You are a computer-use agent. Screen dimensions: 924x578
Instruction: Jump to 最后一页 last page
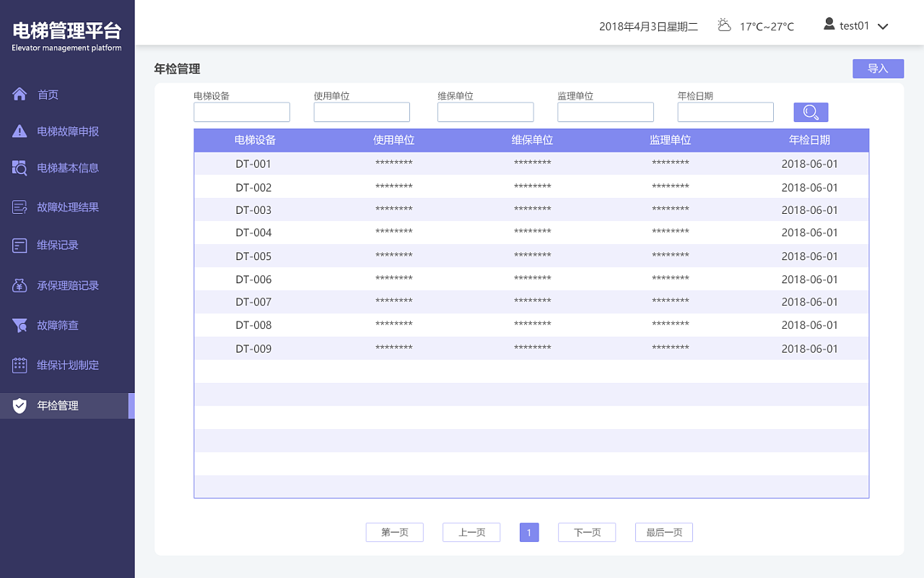point(664,532)
